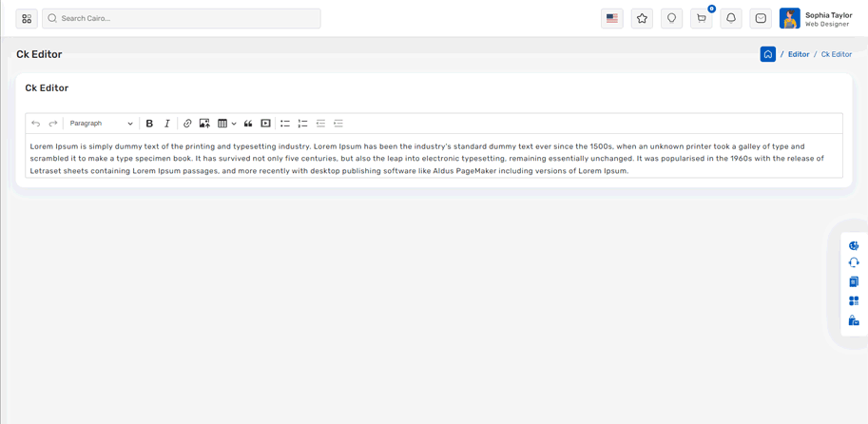Open the shopping cart icon

tap(702, 18)
